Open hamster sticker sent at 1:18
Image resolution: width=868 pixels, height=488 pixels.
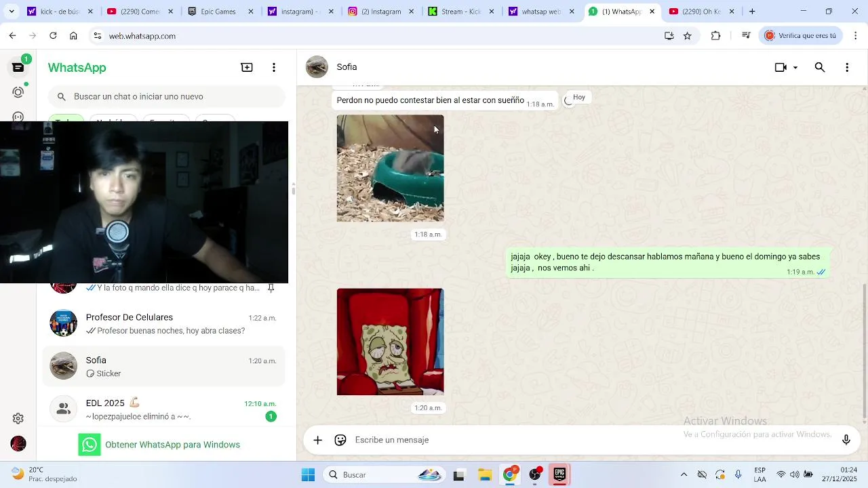click(x=391, y=168)
